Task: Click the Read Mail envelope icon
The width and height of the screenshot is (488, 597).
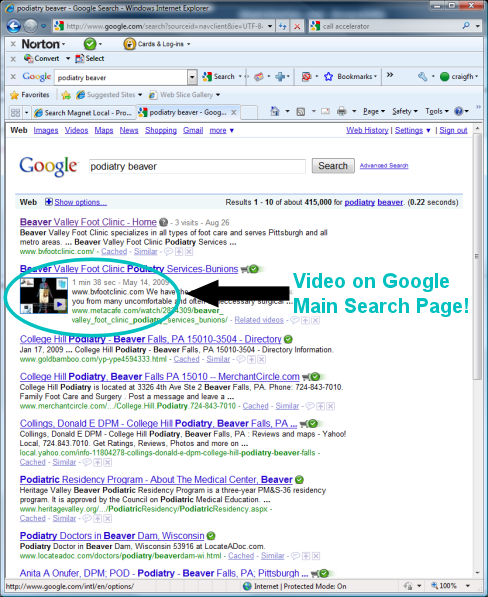Action: point(325,111)
